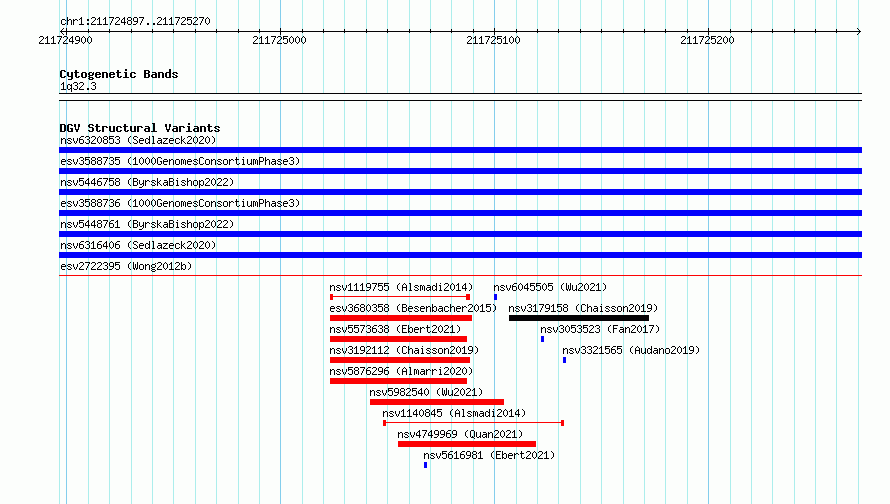Click the red bar under nsv4749969
This screenshot has height=504, width=890.
pos(467,444)
